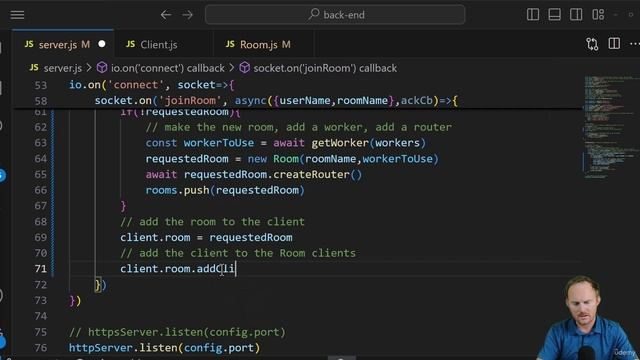Place cursor at client.room.addCli on line 71

(178, 269)
